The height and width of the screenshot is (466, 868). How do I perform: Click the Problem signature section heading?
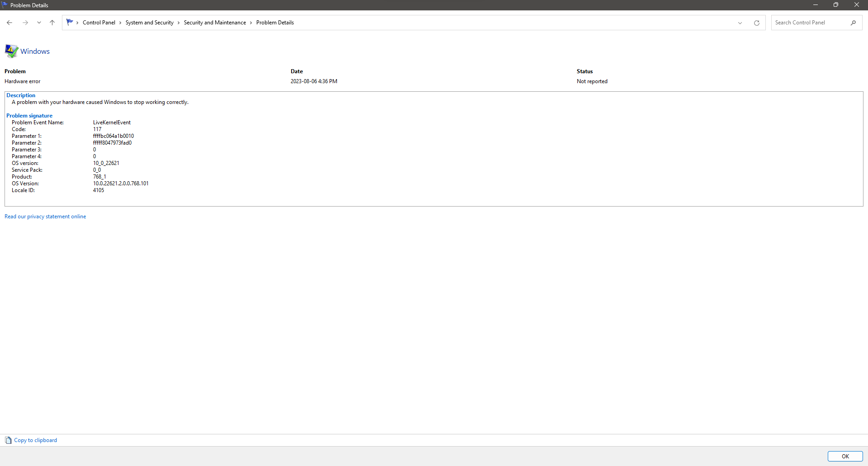[29, 116]
